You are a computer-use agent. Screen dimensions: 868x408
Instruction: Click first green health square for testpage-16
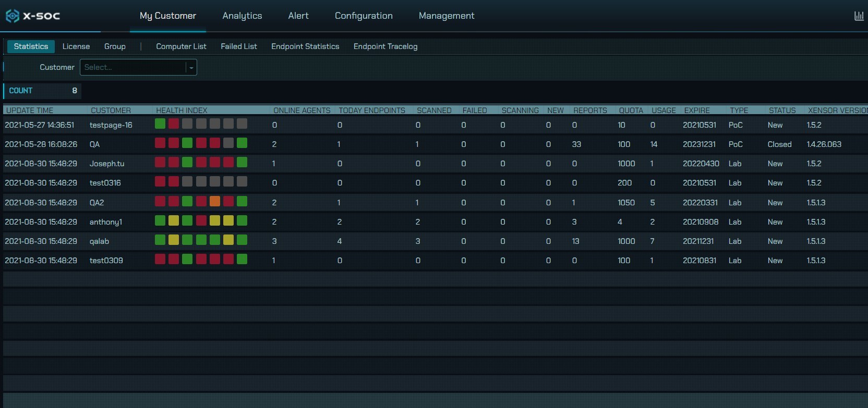tap(160, 124)
